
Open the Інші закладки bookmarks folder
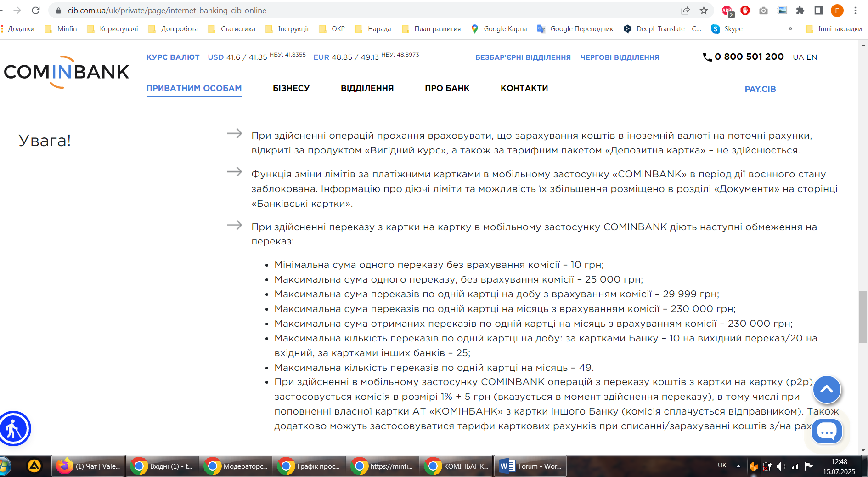point(834,29)
